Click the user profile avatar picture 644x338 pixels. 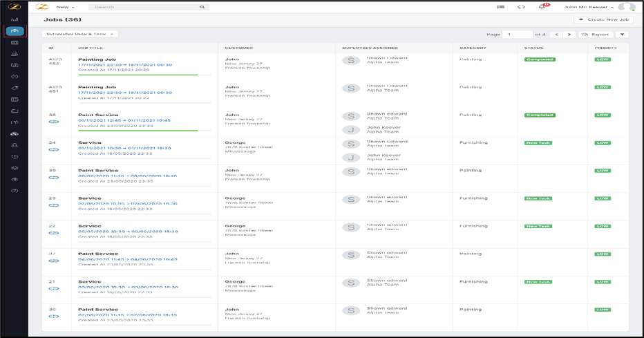627,7
